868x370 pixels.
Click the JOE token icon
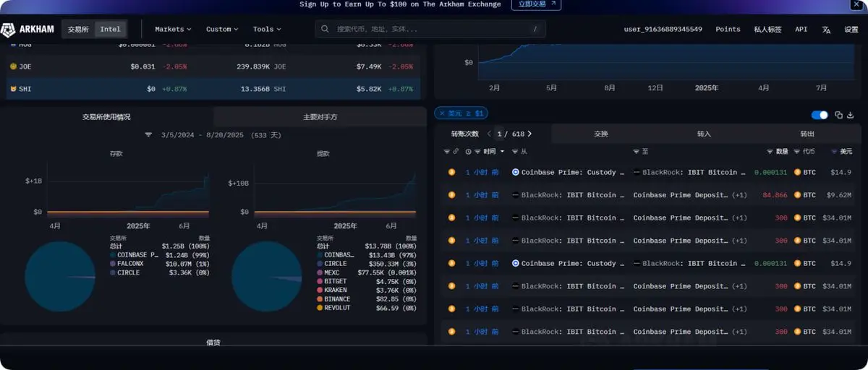pos(13,66)
